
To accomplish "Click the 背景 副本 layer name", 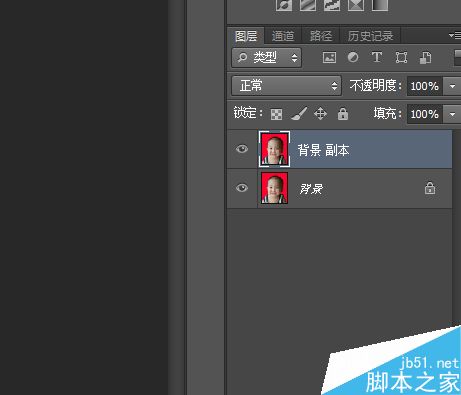I will pos(323,150).
